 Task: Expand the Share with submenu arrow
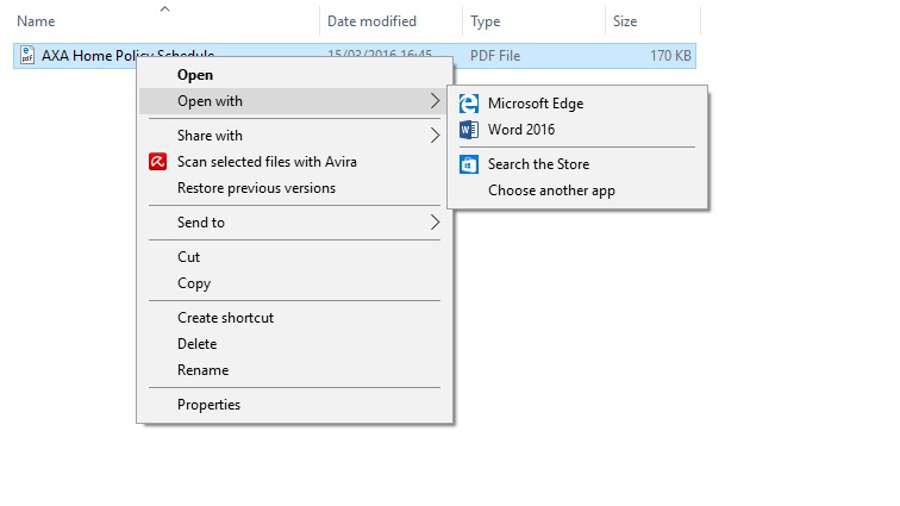point(435,136)
